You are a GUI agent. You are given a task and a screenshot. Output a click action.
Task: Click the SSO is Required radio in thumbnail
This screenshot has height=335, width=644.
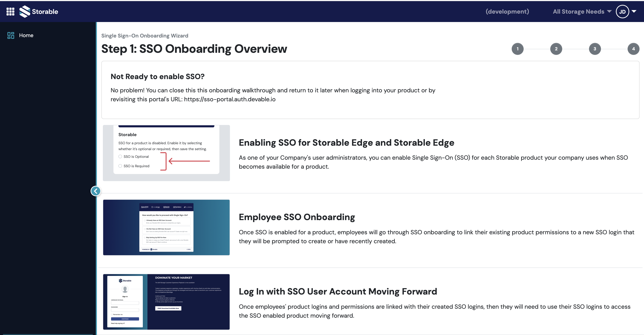tap(120, 166)
